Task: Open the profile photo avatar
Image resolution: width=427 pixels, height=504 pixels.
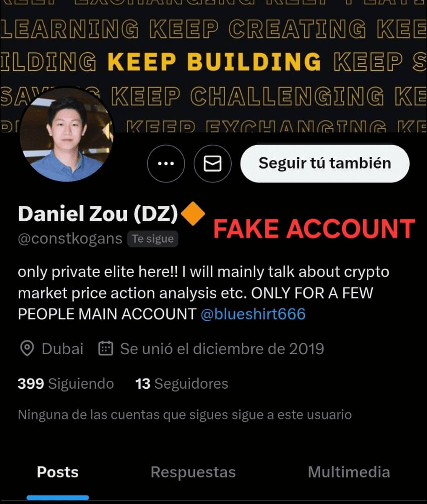Action: tap(67, 134)
